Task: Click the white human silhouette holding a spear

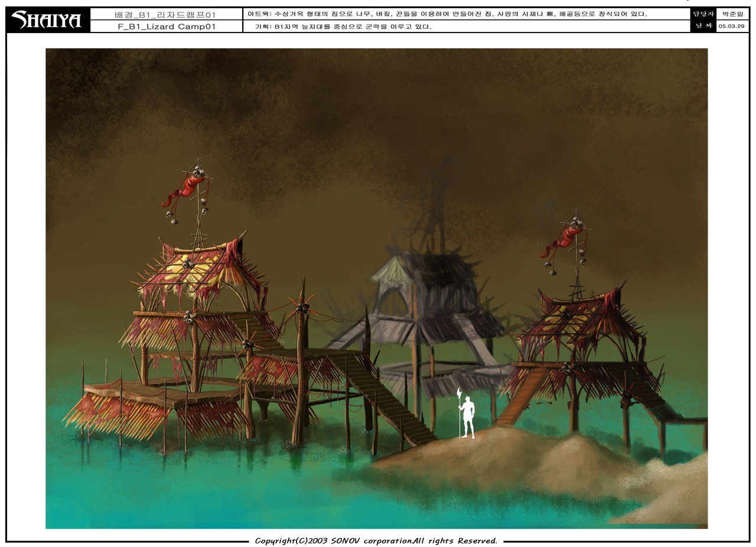Action: tap(467, 415)
